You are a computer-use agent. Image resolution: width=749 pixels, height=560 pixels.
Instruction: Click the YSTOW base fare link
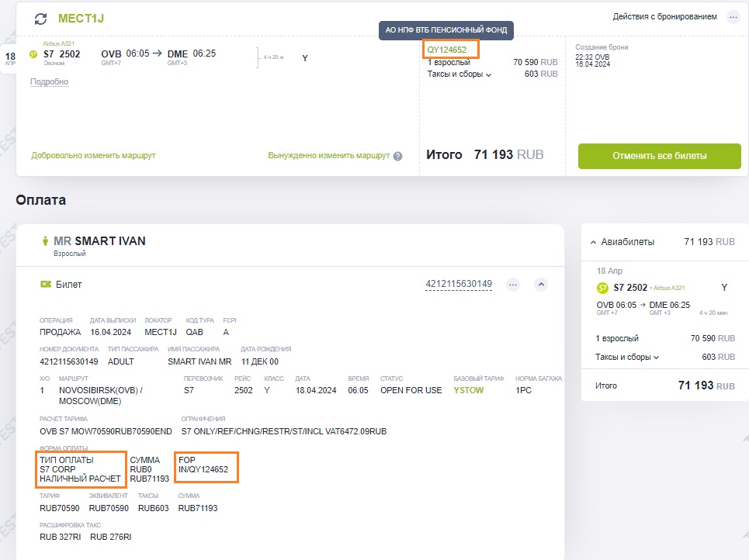pos(469,390)
